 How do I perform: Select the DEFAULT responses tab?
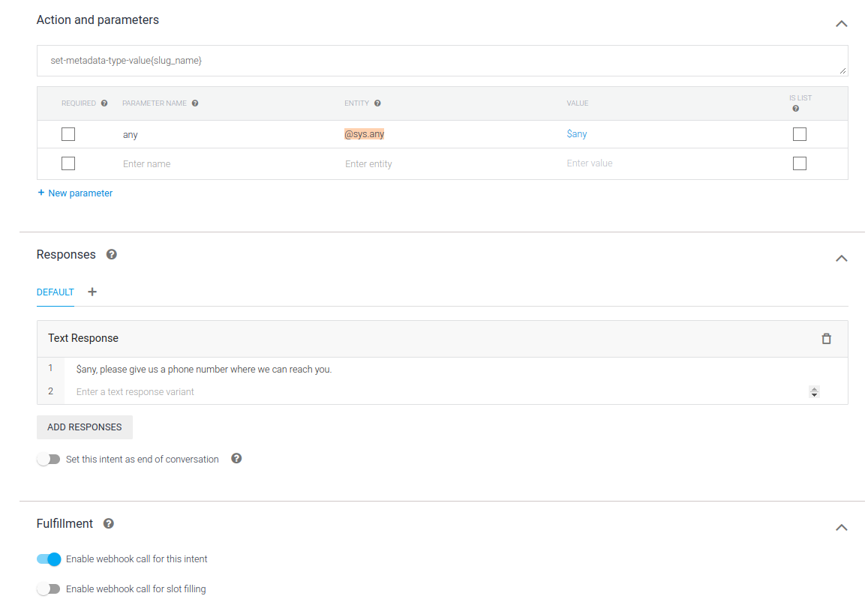point(56,292)
